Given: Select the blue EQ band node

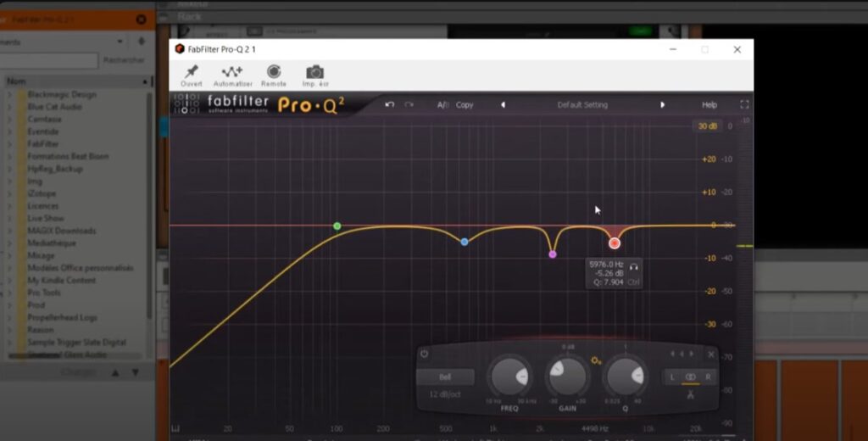Looking at the screenshot, I should tap(465, 242).
